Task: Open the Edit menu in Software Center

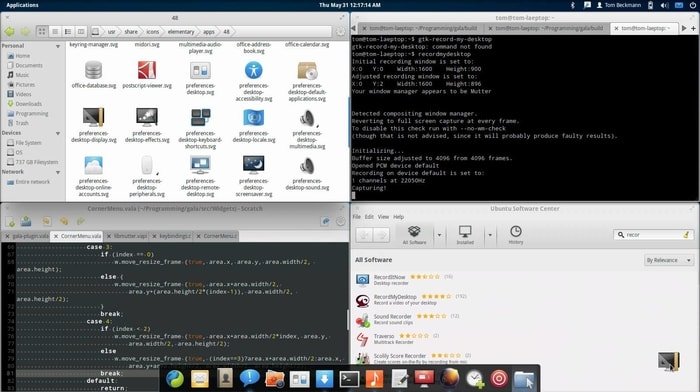Action: tap(369, 217)
